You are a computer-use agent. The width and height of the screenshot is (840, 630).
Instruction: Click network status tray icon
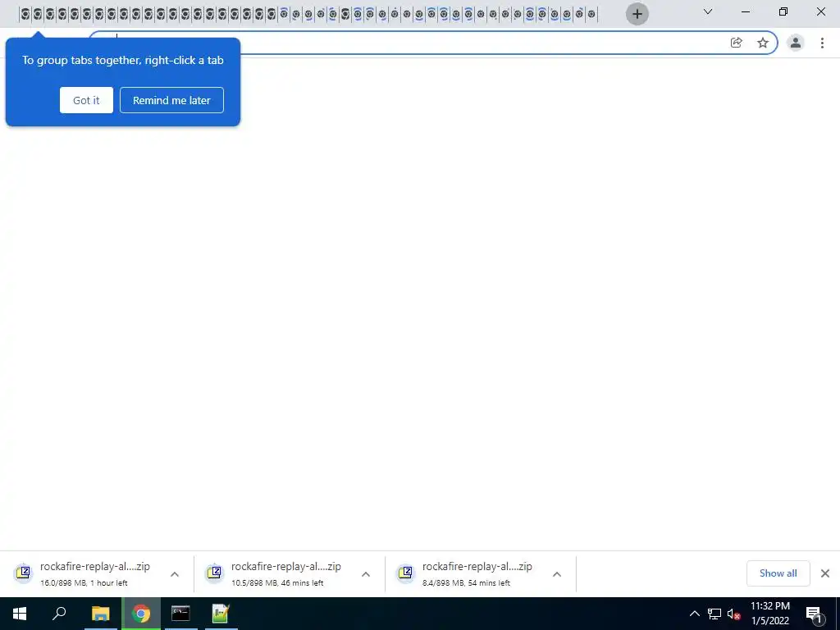coord(714,614)
